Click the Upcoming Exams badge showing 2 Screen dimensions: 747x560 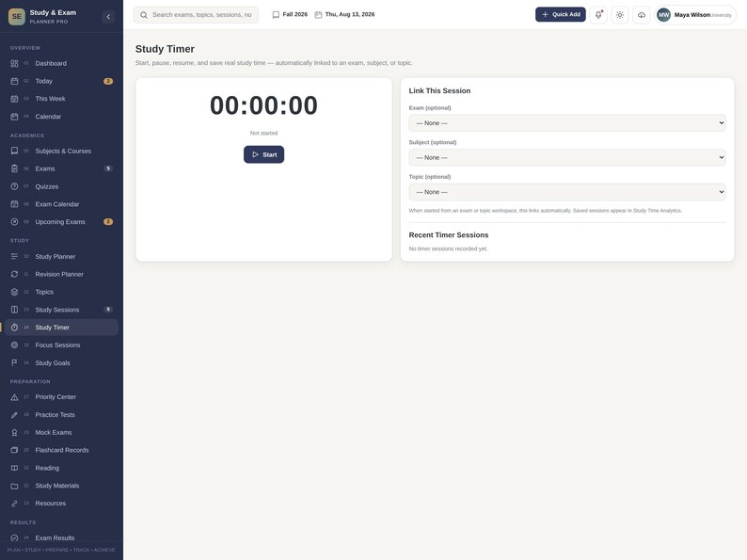pyautogui.click(x=108, y=221)
